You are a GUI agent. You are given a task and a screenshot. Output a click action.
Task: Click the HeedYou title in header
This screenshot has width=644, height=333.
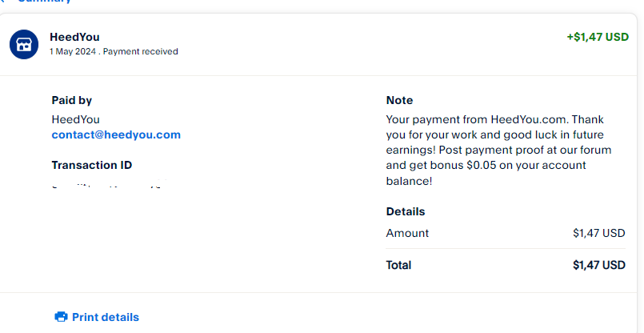74,37
